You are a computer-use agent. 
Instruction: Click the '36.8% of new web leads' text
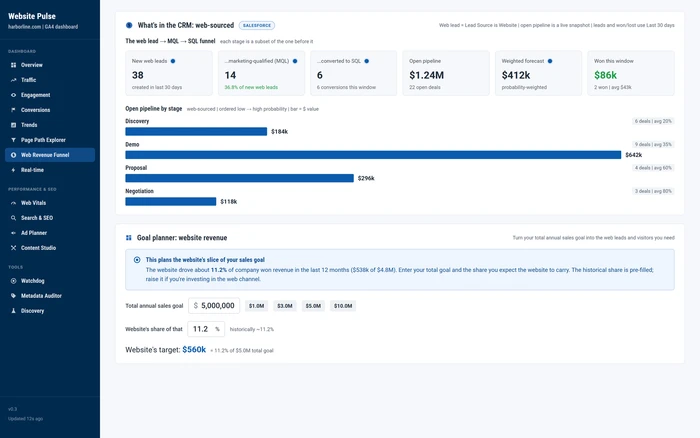tap(251, 88)
